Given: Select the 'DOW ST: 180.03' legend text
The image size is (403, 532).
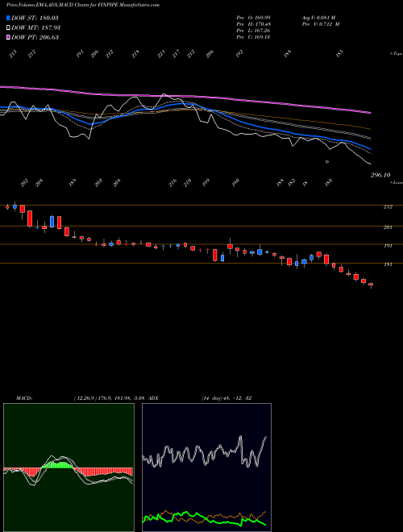Looking at the screenshot, I should (x=35, y=18).
